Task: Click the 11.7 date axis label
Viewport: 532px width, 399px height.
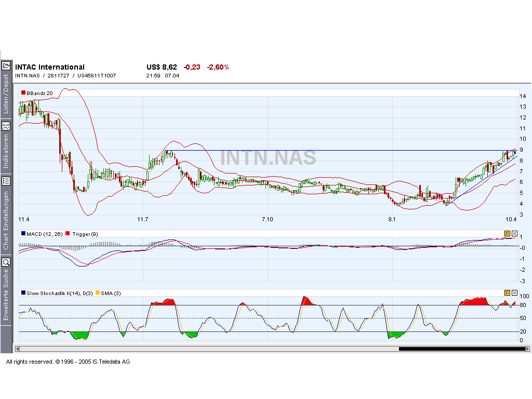Action: click(143, 220)
